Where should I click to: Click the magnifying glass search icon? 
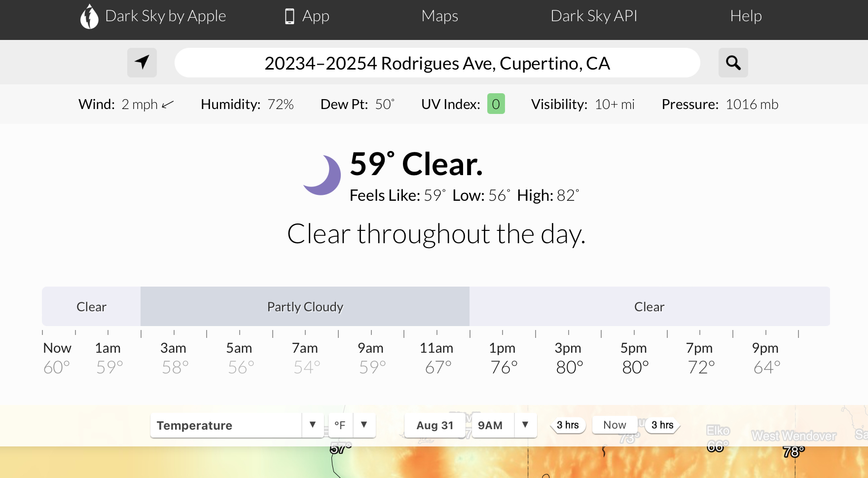pyautogui.click(x=733, y=63)
